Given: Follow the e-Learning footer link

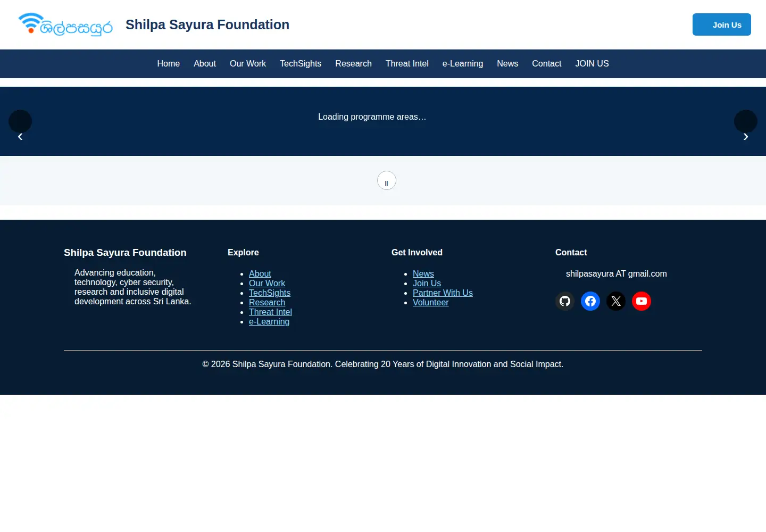Looking at the screenshot, I should 269,321.
